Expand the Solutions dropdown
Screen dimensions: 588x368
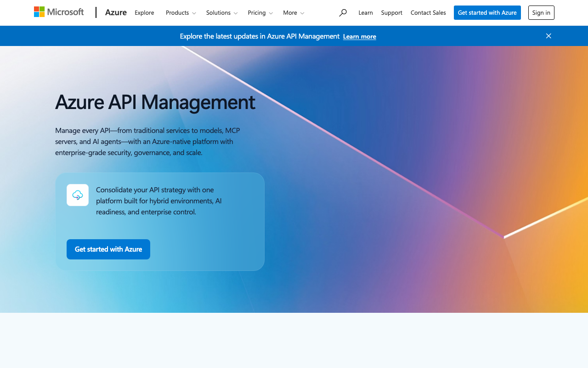tap(222, 13)
